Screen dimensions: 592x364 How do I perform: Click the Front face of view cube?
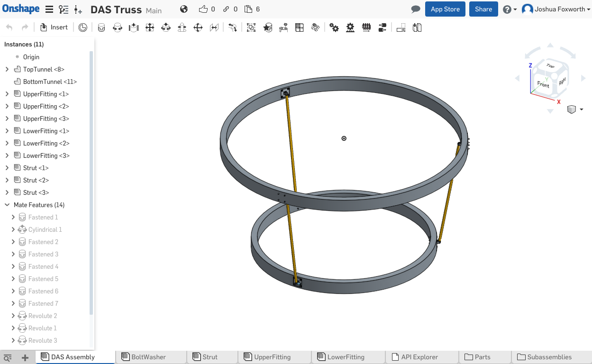point(543,85)
